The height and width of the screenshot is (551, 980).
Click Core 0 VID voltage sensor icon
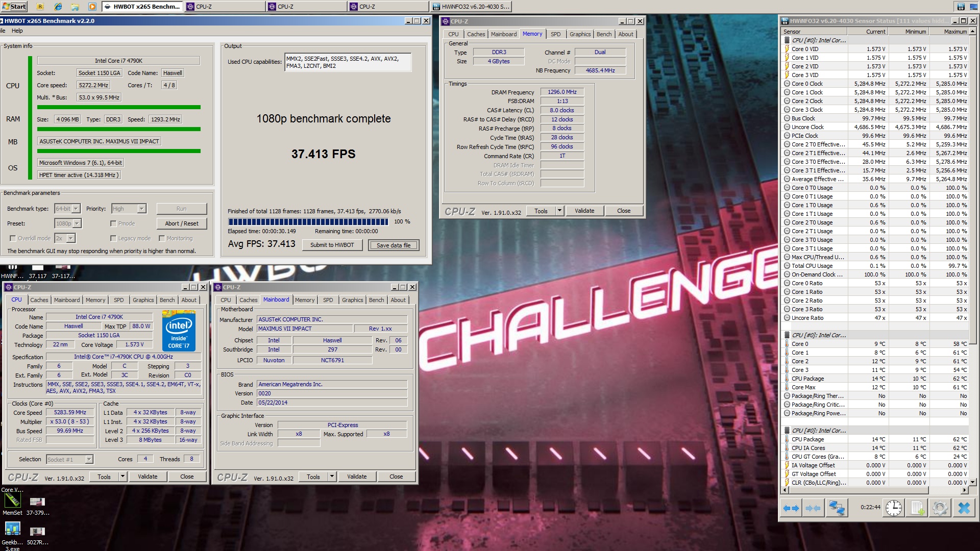(x=787, y=49)
